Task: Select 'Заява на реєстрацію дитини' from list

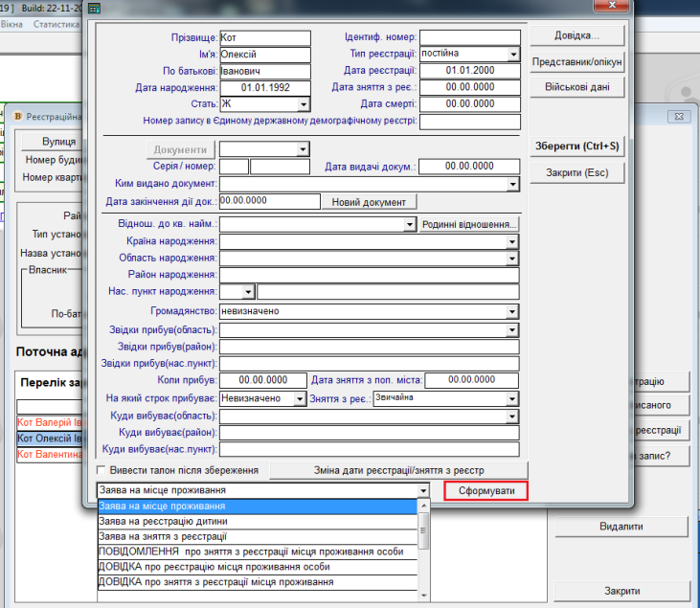Action: [x=257, y=521]
